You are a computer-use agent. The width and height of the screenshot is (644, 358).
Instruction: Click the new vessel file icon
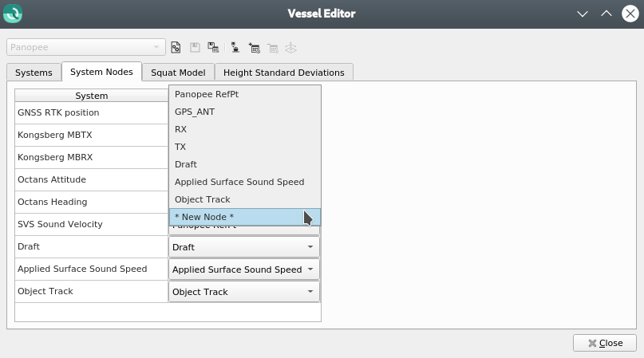coord(176,48)
